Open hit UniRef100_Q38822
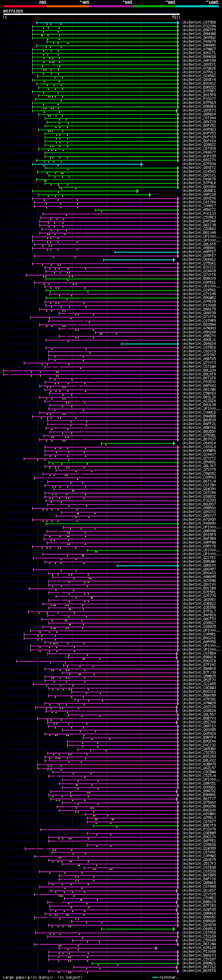The image size is (222, 980). (x=199, y=145)
